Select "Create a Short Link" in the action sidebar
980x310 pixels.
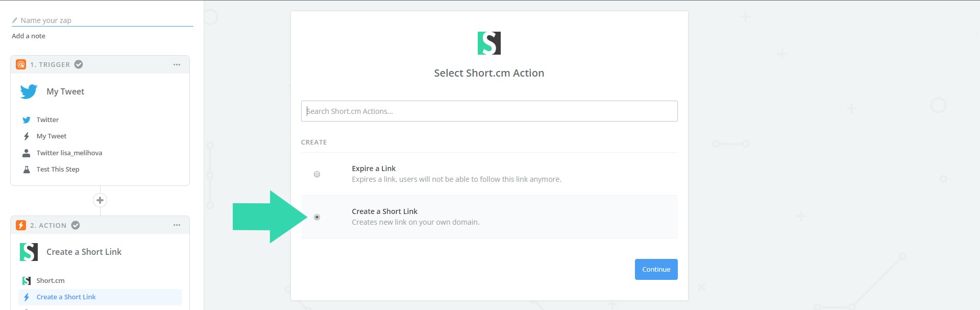click(66, 297)
